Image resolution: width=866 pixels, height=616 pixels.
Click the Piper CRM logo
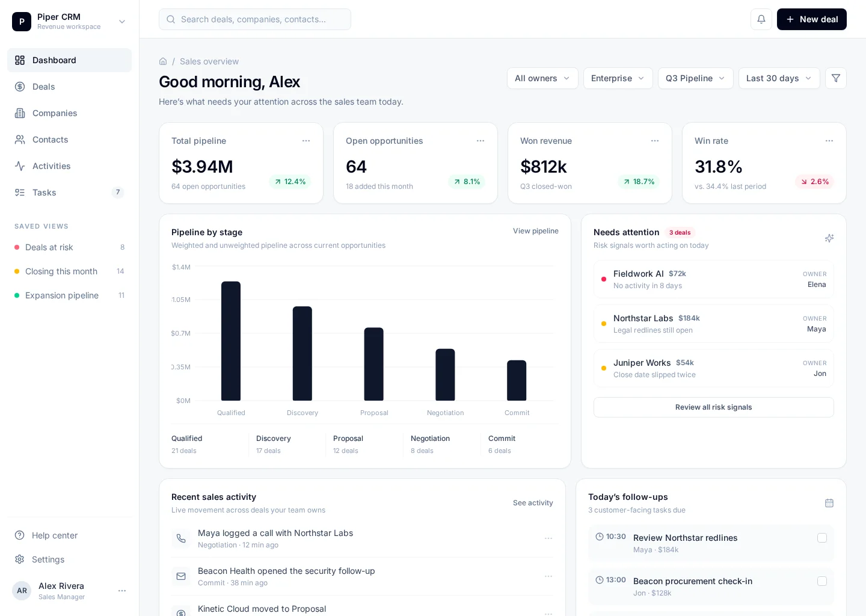coord(22,22)
